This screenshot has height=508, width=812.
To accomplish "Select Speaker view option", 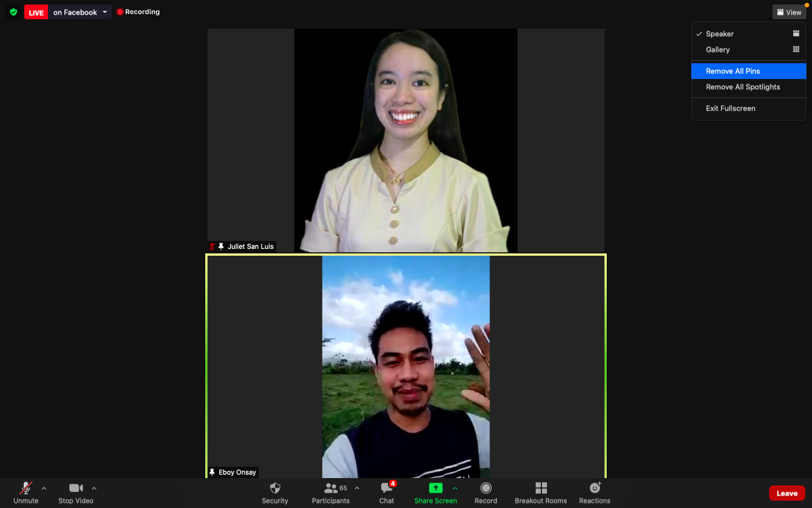I will [720, 34].
